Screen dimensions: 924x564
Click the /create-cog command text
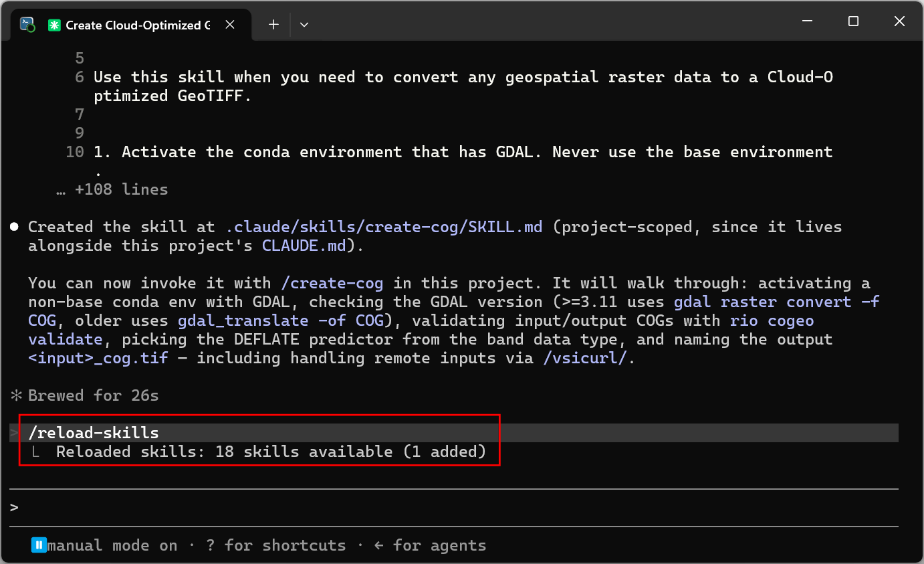click(332, 283)
